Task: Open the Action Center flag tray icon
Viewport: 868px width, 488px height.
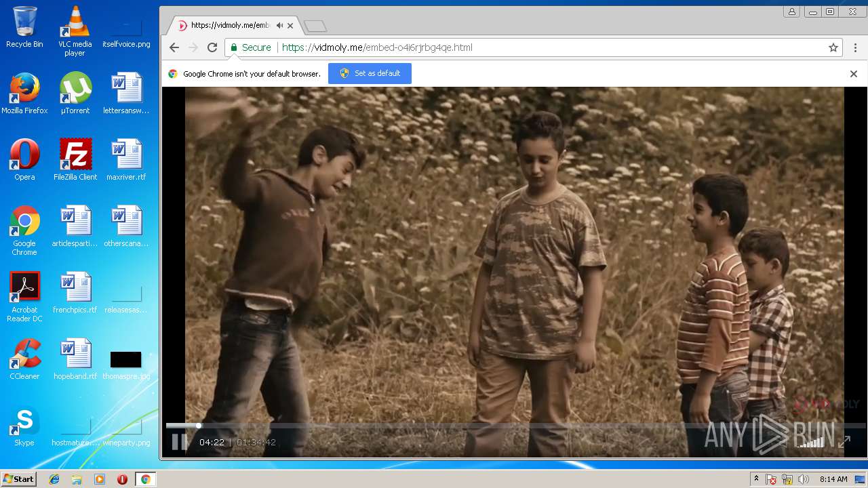Action: tap(771, 479)
